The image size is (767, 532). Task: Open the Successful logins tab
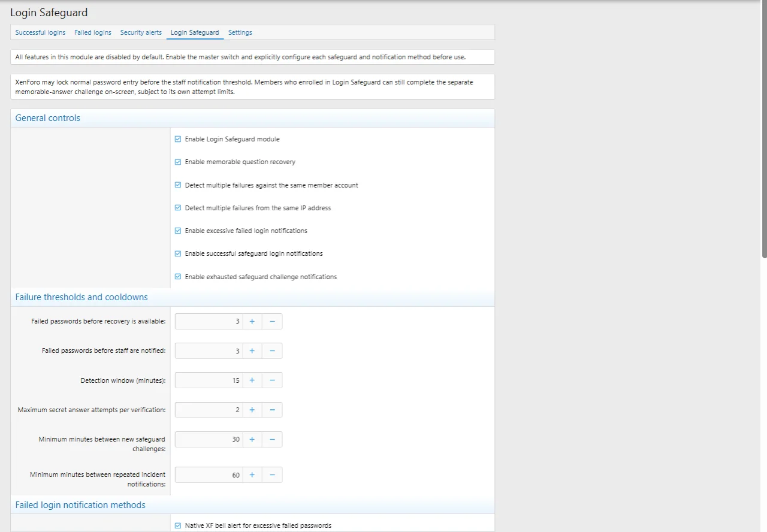click(x=40, y=32)
